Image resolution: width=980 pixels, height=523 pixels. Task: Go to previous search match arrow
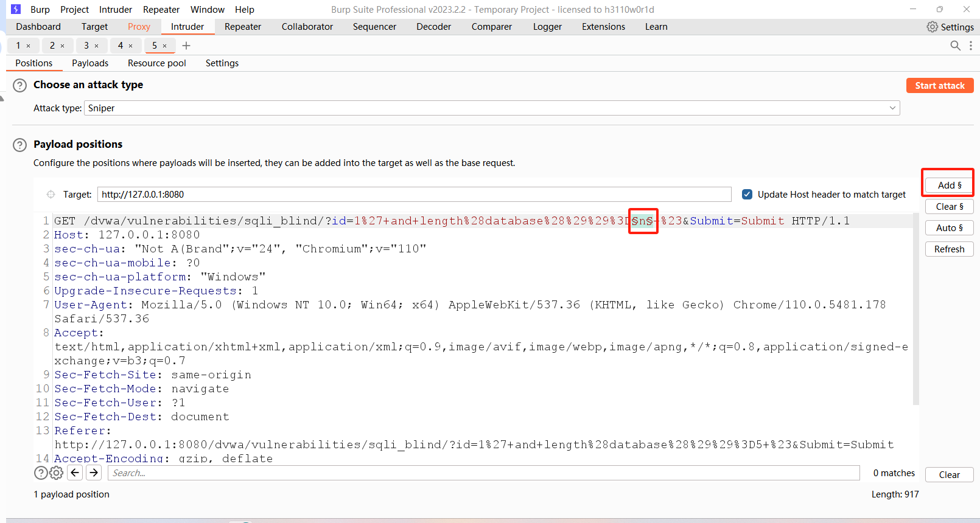click(75, 473)
